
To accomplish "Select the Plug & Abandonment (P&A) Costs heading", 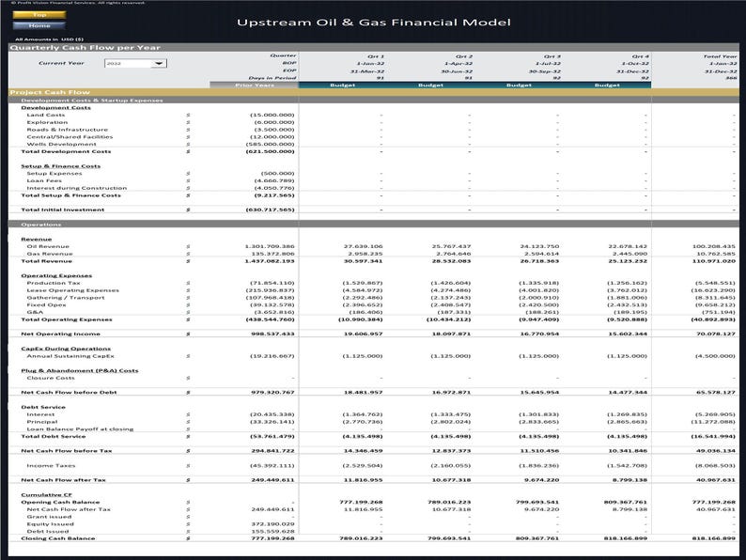I will coord(80,370).
